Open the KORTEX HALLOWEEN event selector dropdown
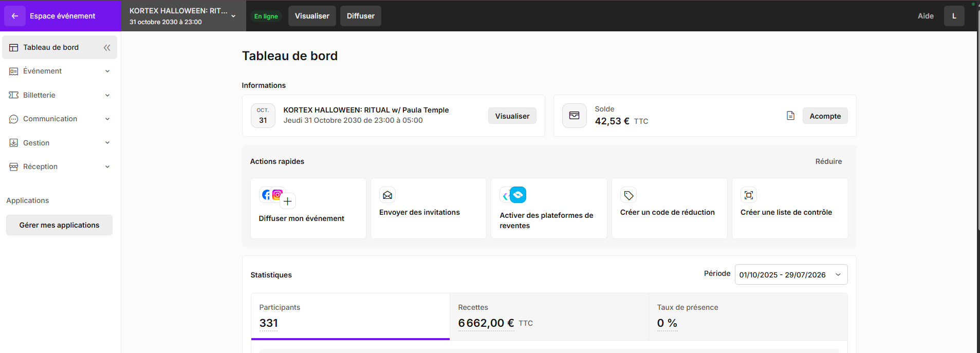Image resolution: width=980 pixels, height=353 pixels. [x=183, y=16]
